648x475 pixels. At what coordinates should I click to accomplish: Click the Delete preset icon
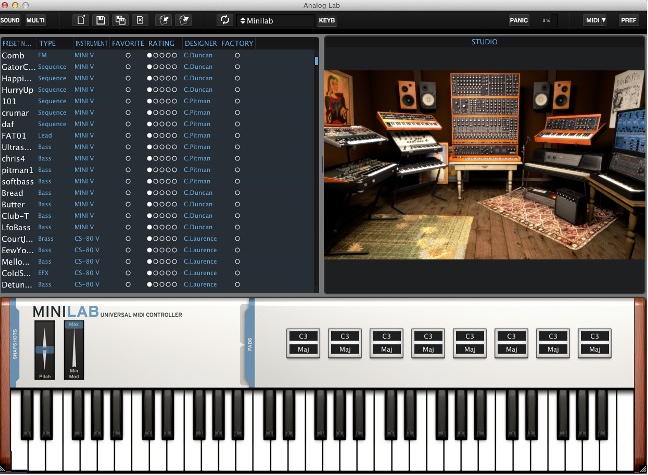[140, 20]
